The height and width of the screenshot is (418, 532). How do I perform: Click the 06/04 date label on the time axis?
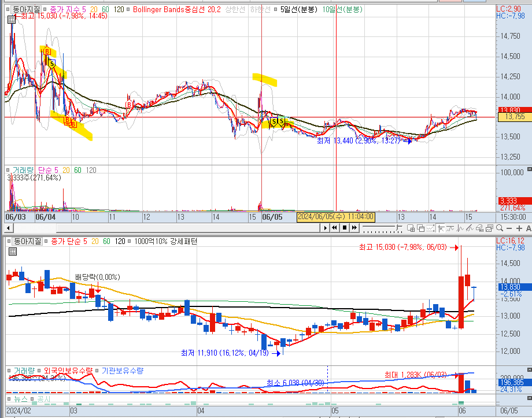46,217
